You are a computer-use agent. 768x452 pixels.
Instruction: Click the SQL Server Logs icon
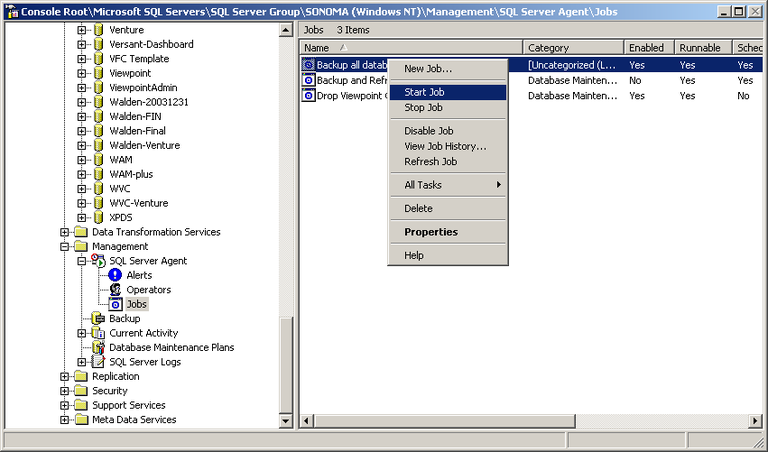(x=98, y=362)
